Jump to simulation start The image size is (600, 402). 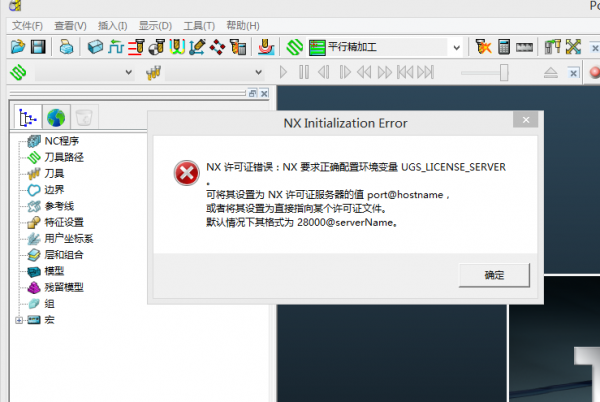point(405,72)
